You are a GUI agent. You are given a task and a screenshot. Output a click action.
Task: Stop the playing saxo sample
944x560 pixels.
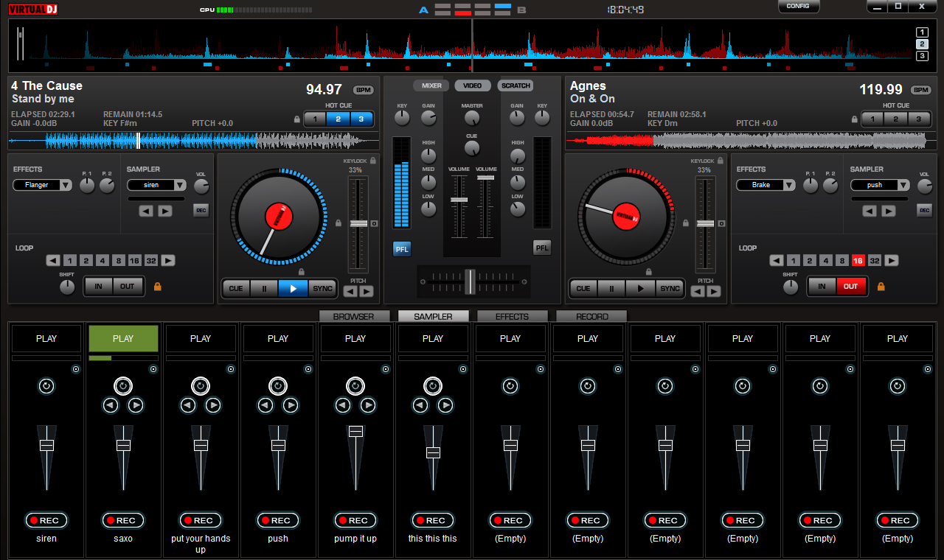pyautogui.click(x=123, y=339)
